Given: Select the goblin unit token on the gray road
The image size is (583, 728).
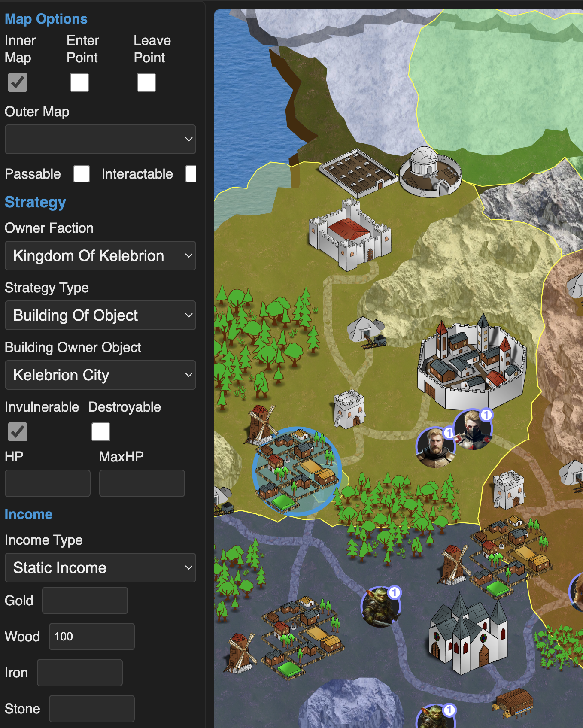Looking at the screenshot, I should coord(381,607).
